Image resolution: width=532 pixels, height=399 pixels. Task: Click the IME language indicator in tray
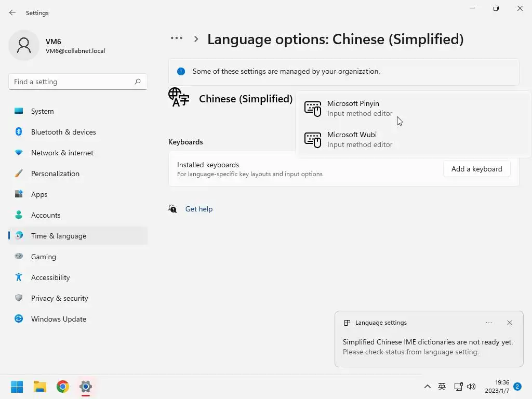[x=442, y=387]
